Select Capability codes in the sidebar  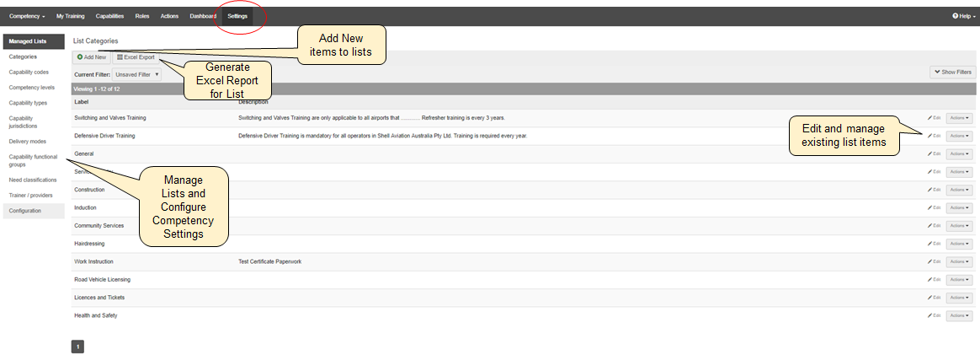click(x=29, y=72)
